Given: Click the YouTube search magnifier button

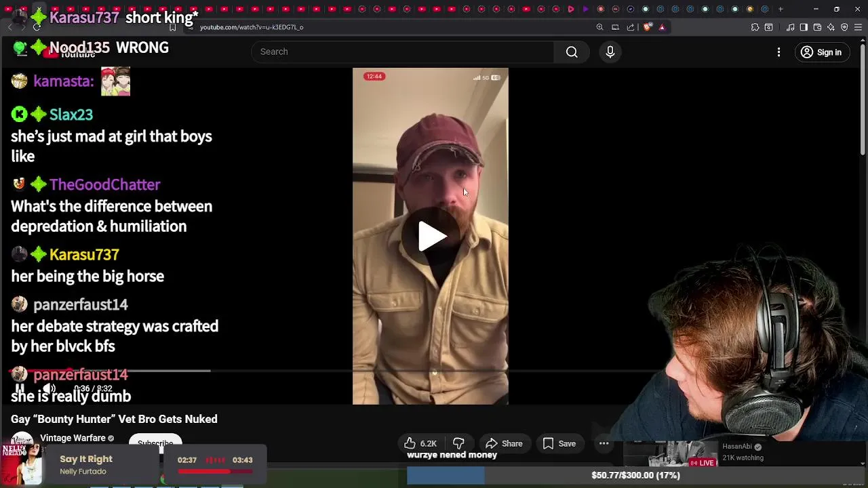Looking at the screenshot, I should (x=572, y=52).
